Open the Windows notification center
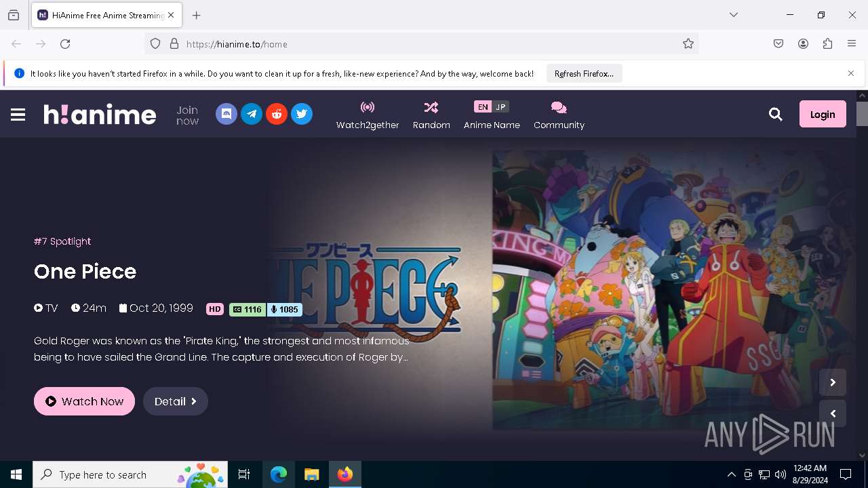Image resolution: width=868 pixels, height=488 pixels. pyautogui.click(x=846, y=474)
